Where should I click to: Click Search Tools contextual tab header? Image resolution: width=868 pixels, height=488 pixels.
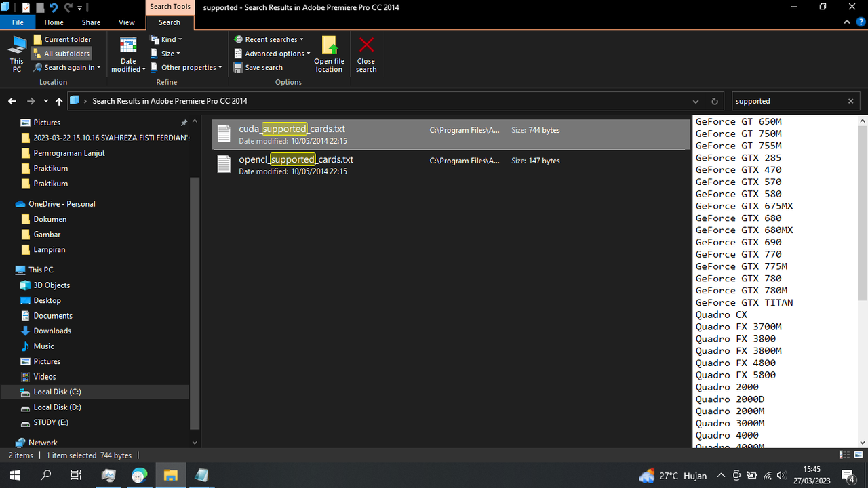point(170,7)
